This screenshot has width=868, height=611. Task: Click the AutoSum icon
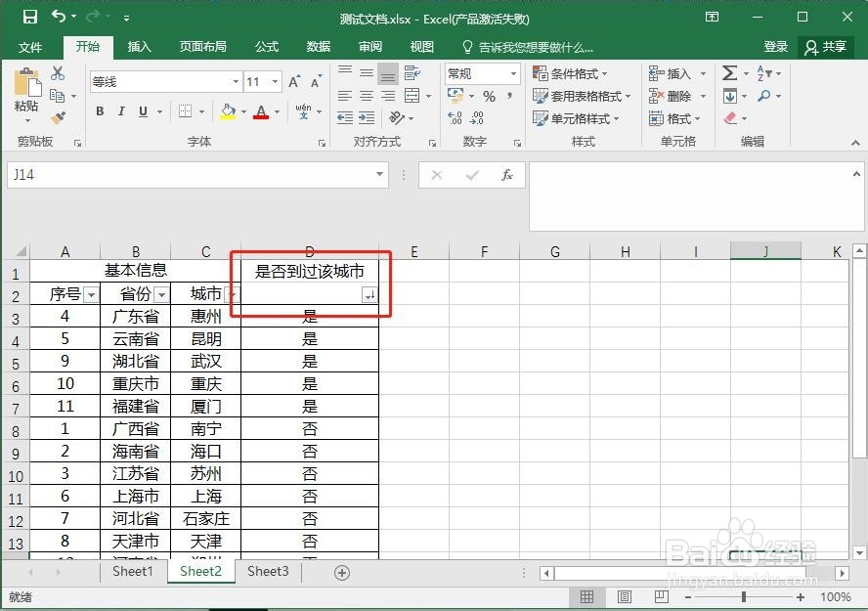pos(729,71)
